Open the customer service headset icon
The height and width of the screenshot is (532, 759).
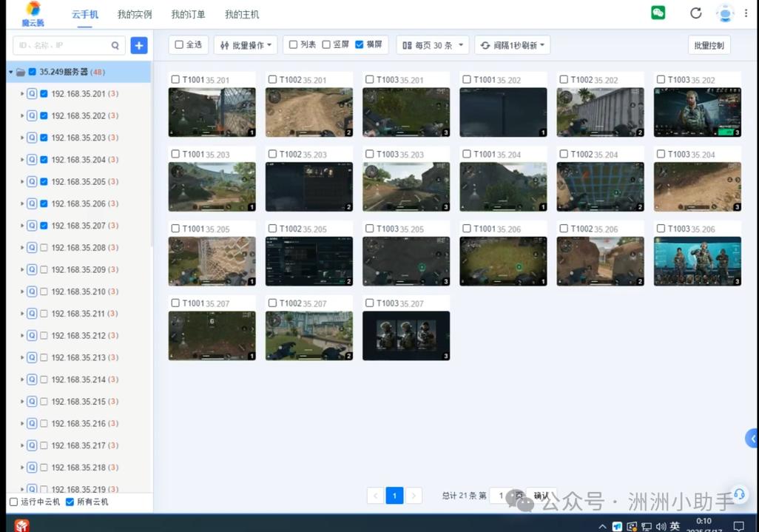[x=739, y=494]
